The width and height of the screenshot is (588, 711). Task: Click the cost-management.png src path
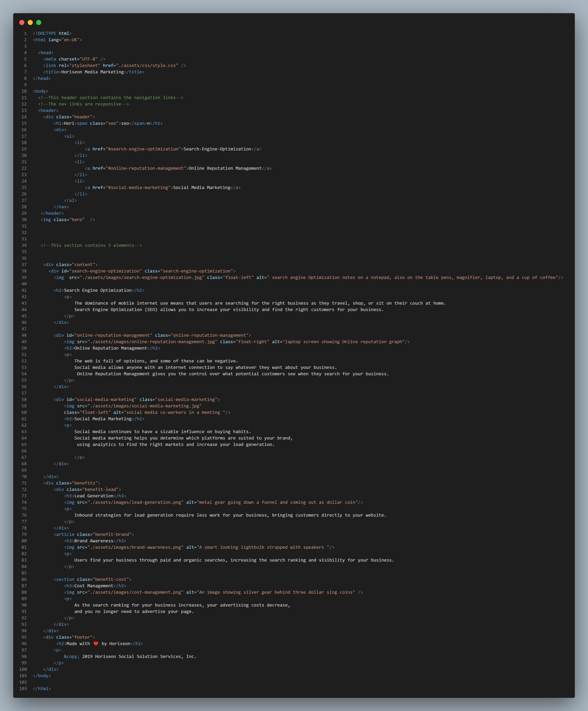pos(135,592)
